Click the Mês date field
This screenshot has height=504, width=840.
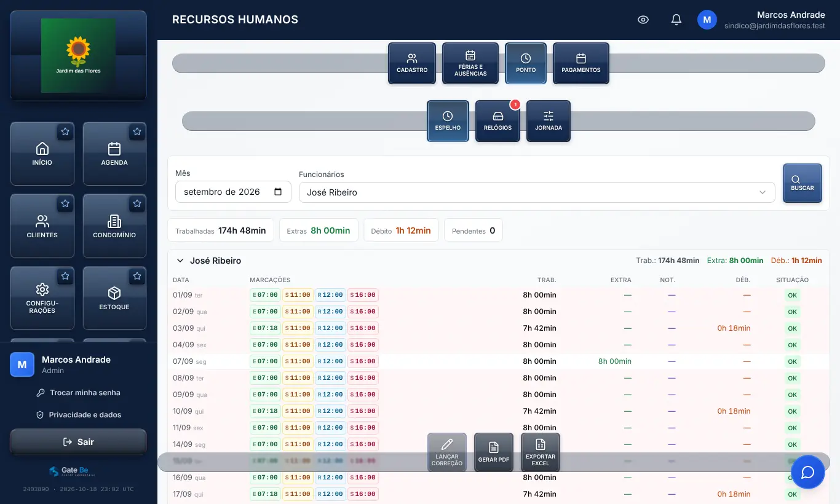point(233,192)
